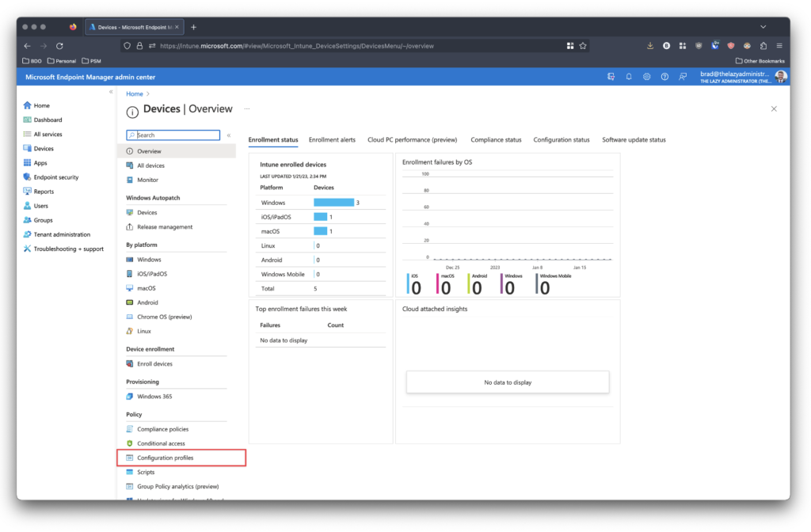The image size is (811, 532).
Task: Select Overview in the Devices menu
Action: point(177,151)
